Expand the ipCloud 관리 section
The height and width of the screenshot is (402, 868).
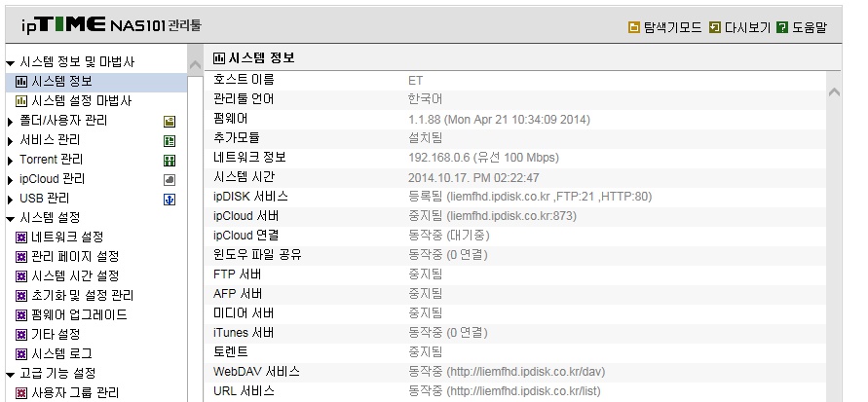pyautogui.click(x=10, y=180)
